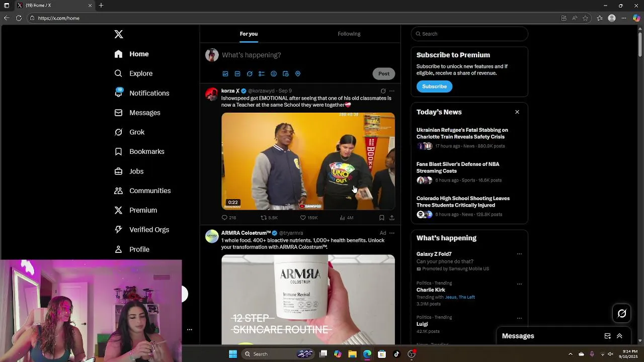Add a GIF in the composer
The width and height of the screenshot is (644, 362).
tap(237, 74)
